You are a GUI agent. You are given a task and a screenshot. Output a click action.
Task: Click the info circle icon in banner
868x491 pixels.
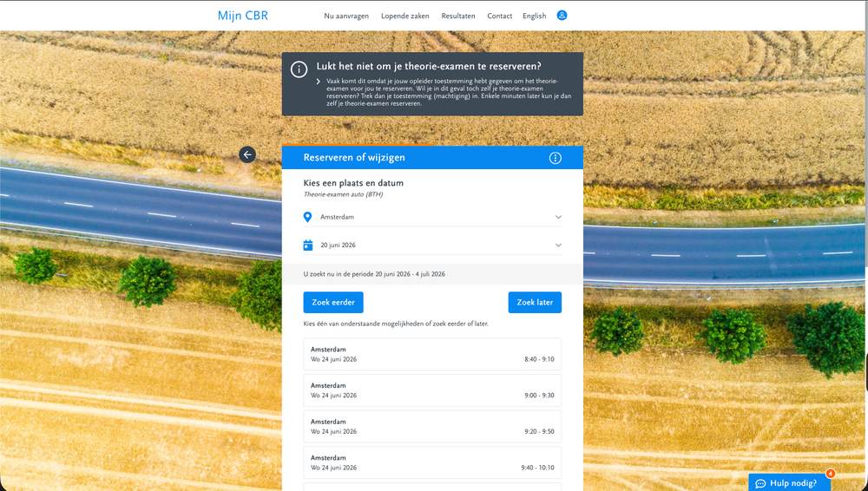[299, 69]
